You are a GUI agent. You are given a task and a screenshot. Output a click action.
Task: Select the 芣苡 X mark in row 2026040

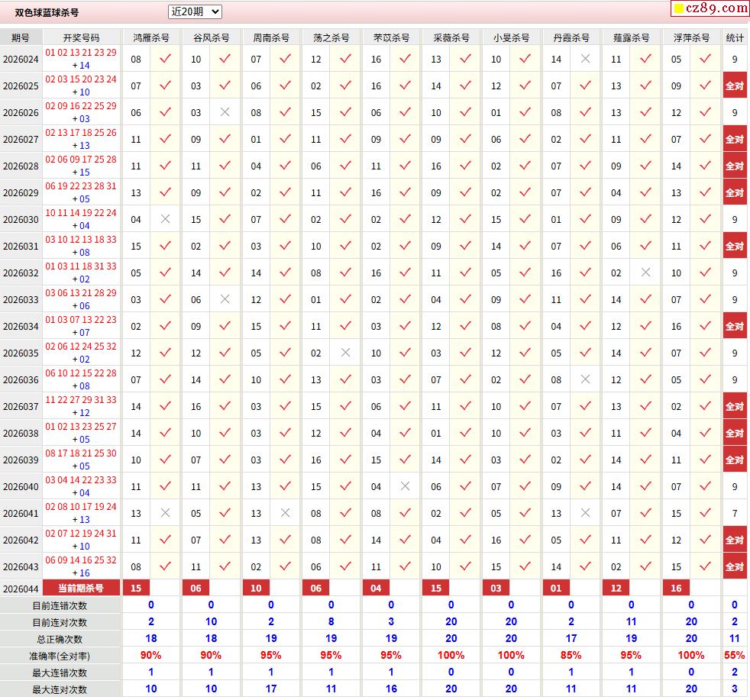click(405, 486)
